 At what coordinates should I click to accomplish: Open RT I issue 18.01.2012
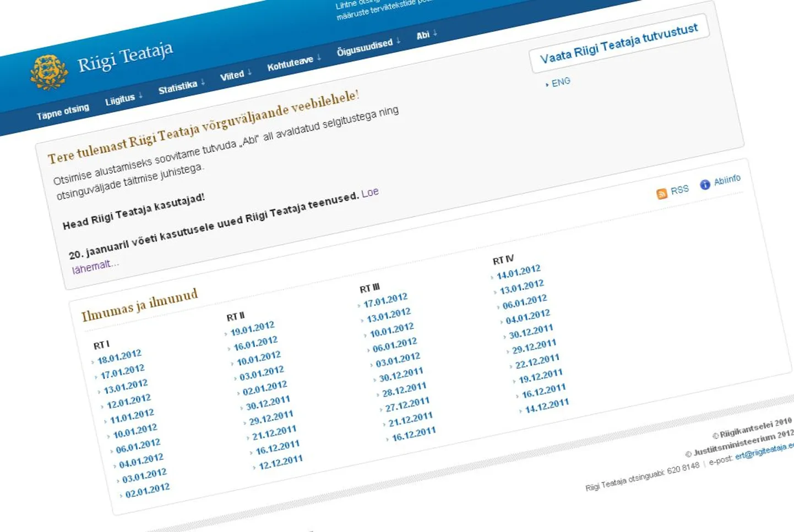point(119,357)
